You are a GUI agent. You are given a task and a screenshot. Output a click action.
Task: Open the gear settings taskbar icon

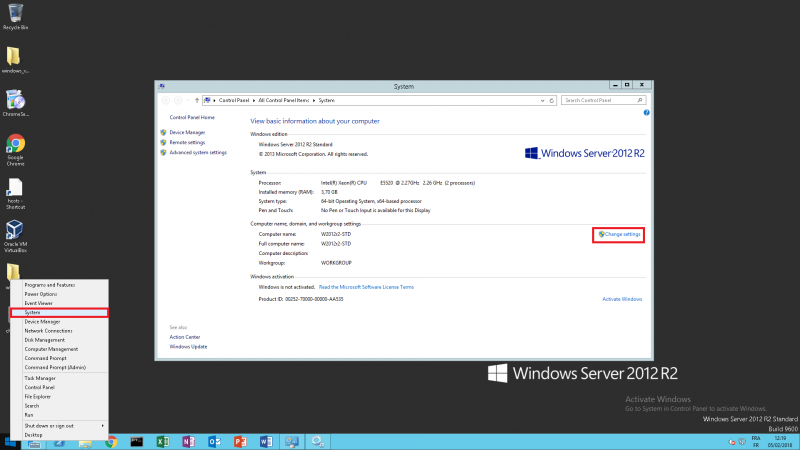(317, 442)
